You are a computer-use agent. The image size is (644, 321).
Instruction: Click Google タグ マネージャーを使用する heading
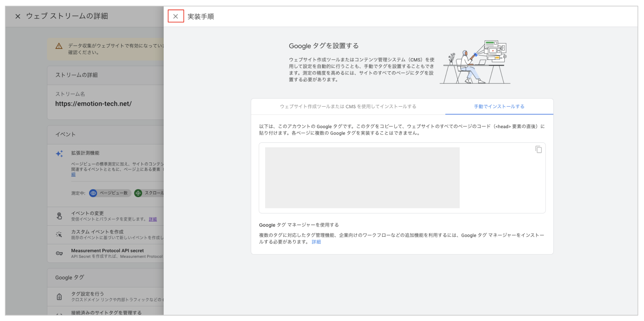click(x=299, y=225)
